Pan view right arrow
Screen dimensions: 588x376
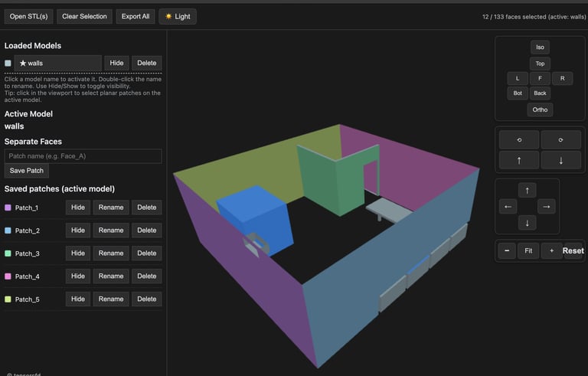pos(547,207)
